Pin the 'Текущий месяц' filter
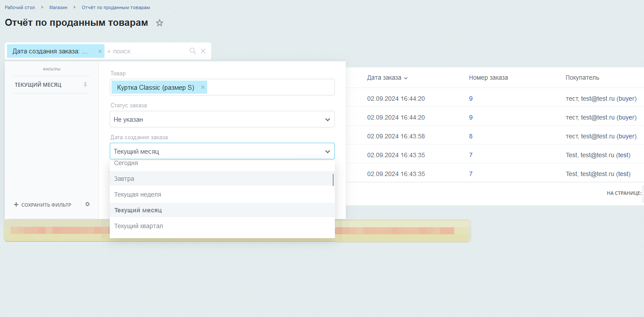 tap(85, 85)
